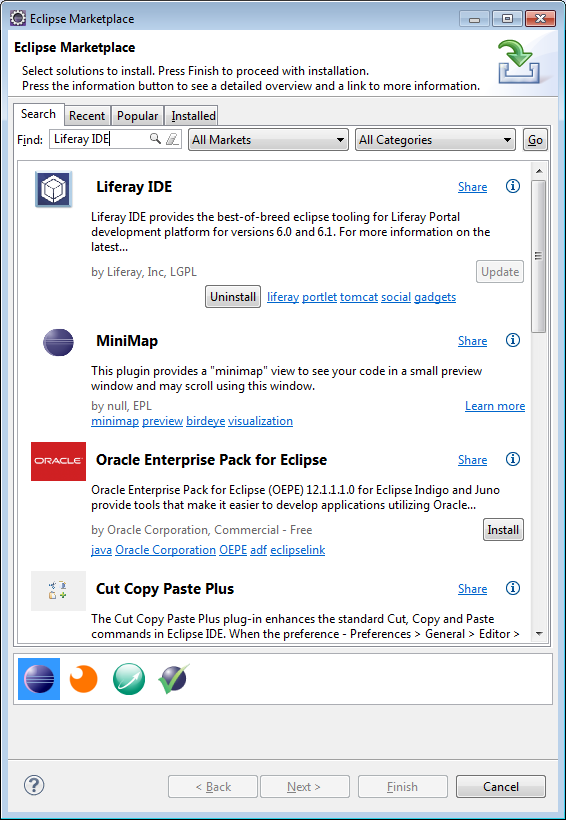Viewport: 566px width, 820px height.
Task: Click the results list scrollbar thumb
Action: (538, 256)
